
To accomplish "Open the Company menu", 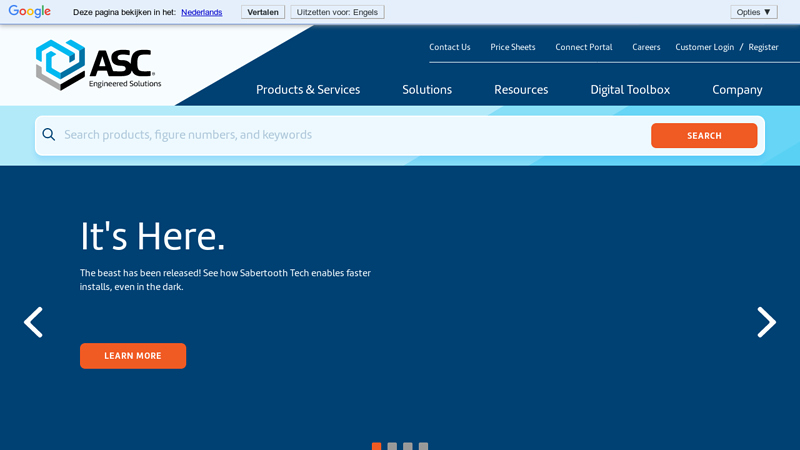I will tap(737, 90).
